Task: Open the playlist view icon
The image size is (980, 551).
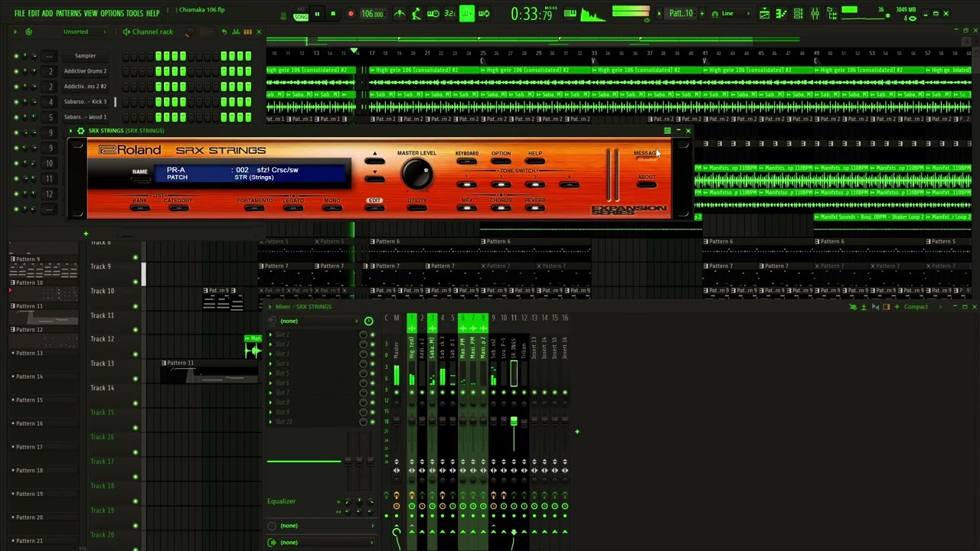Action: pos(764,14)
